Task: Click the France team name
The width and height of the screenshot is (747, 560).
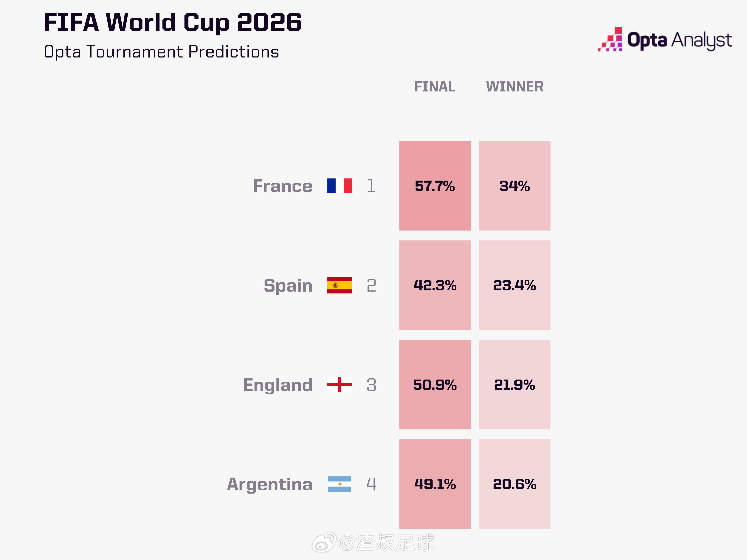Action: (283, 186)
